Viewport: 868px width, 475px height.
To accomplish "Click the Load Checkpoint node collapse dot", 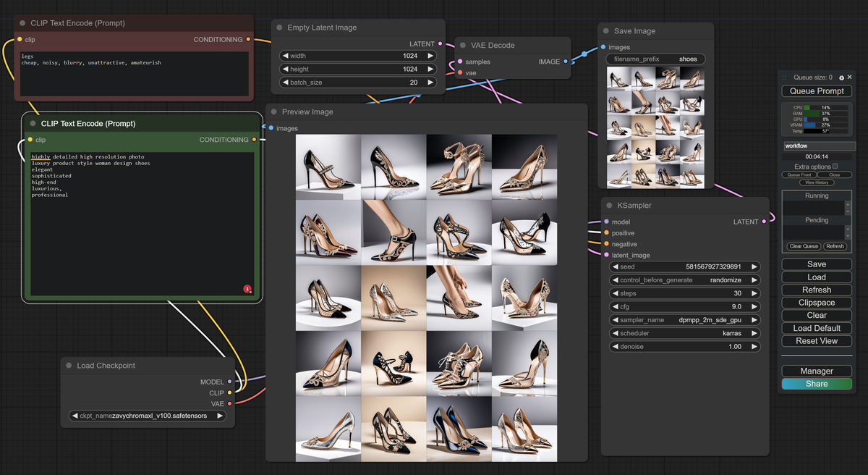I will [68, 366].
